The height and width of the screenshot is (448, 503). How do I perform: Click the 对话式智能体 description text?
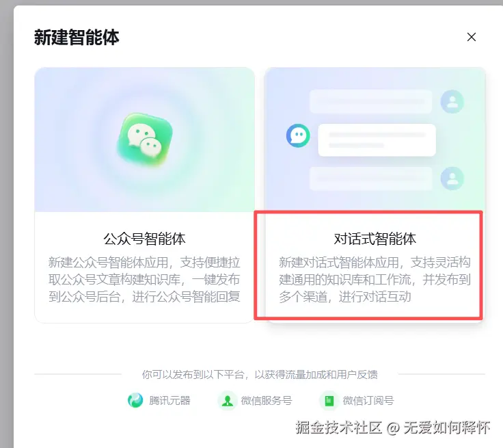375,279
